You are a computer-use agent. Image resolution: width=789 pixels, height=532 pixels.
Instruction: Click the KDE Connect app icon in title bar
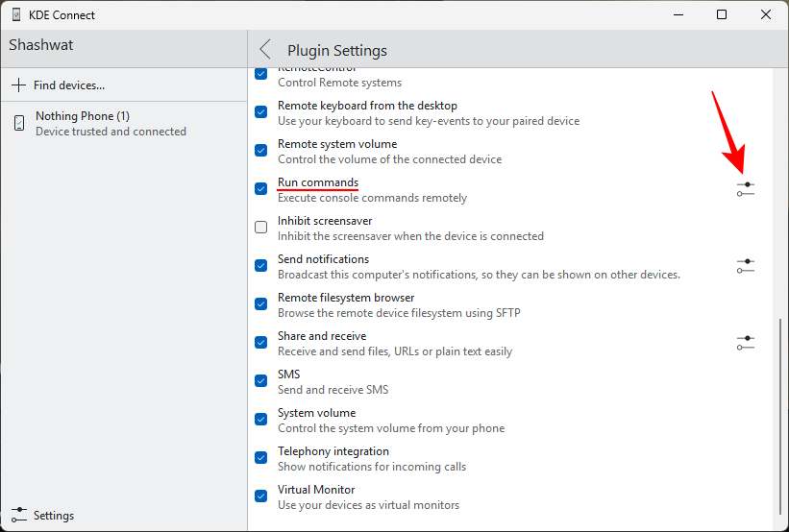coord(15,15)
